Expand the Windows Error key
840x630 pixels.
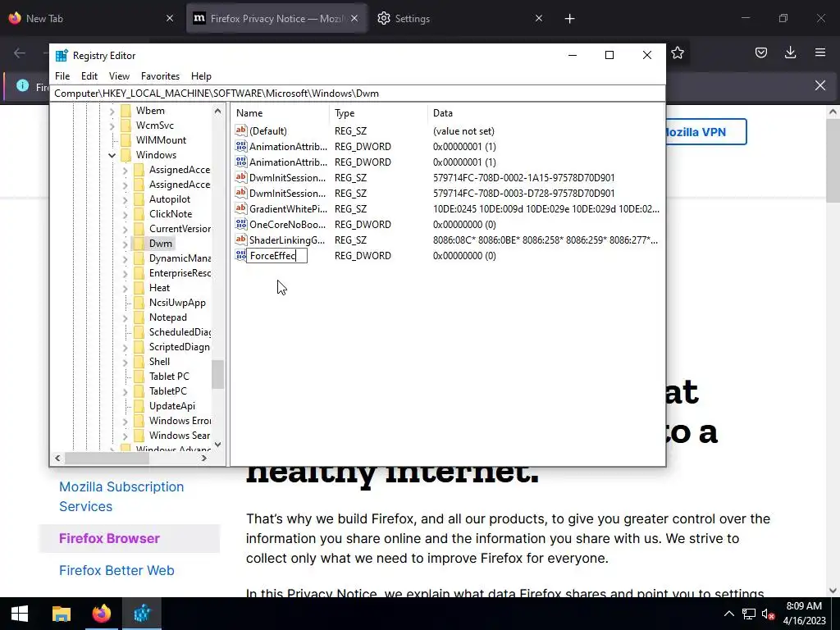pyautogui.click(x=125, y=421)
